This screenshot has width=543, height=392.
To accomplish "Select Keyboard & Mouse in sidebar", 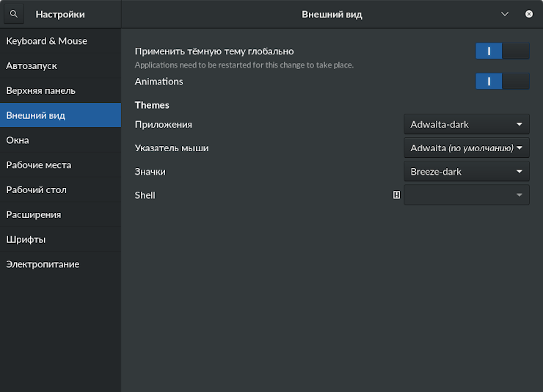I will (x=47, y=41).
